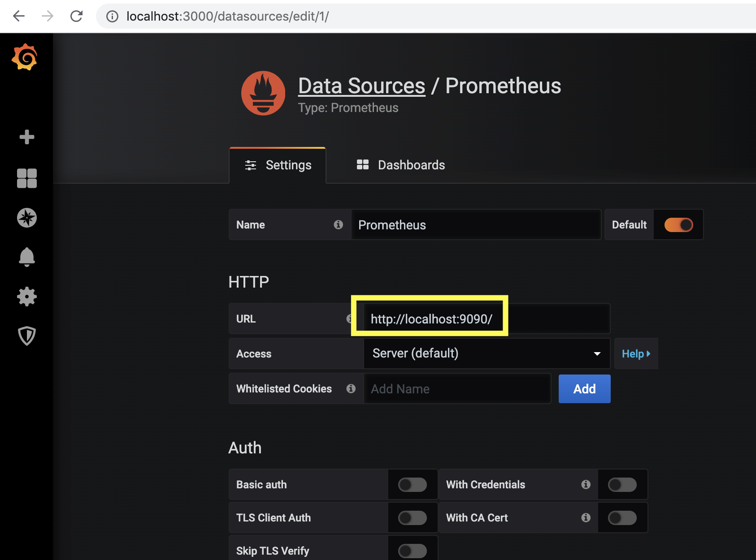Open the Grafana home logo
The image size is (756, 560).
point(25,57)
